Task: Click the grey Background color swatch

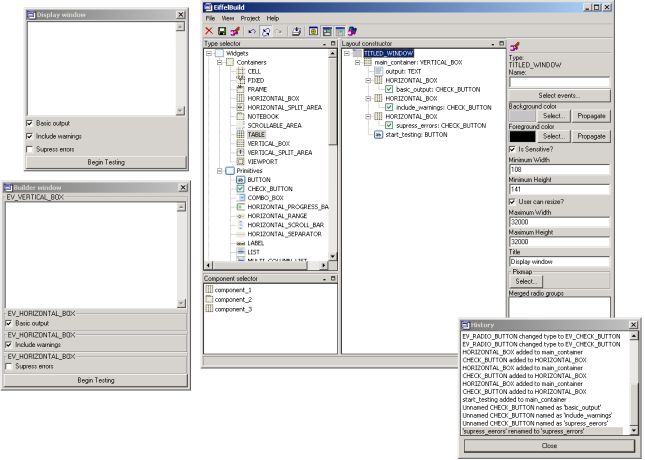Action: click(522, 116)
